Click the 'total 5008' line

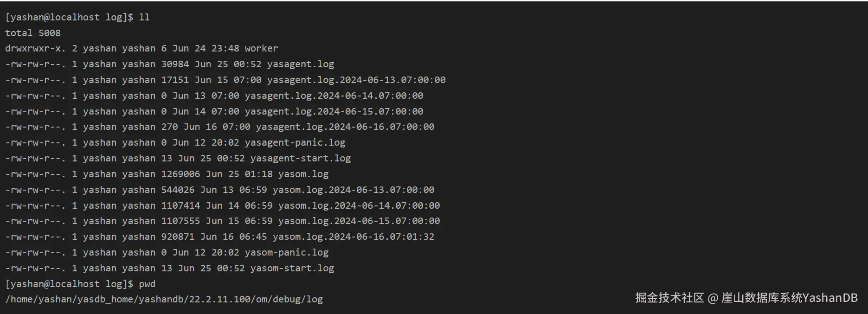(33, 33)
